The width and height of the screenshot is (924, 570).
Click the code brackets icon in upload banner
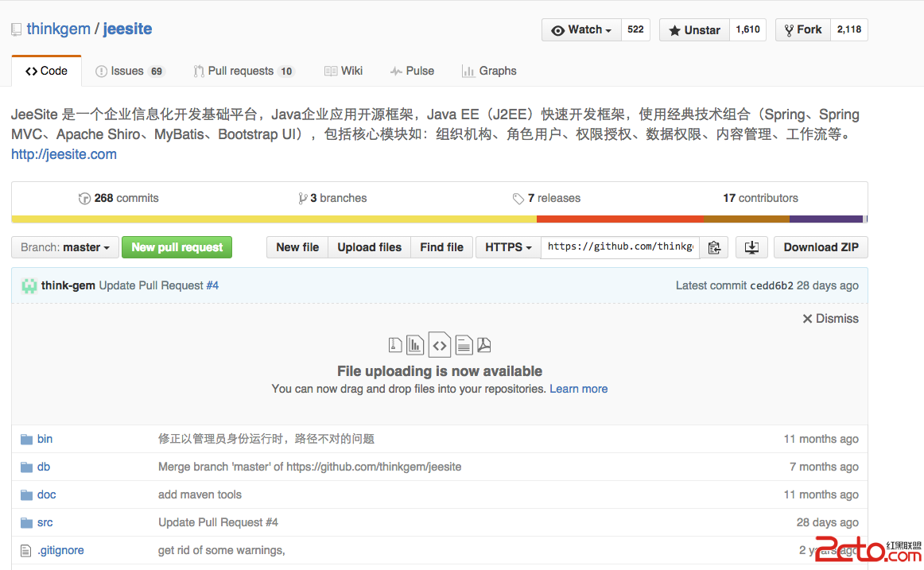click(x=440, y=345)
